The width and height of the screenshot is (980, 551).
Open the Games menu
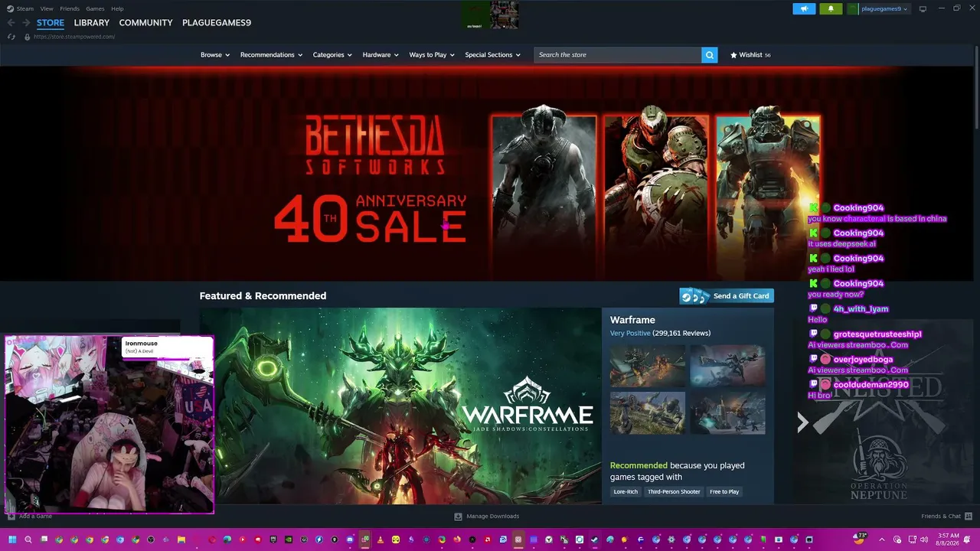coord(95,8)
